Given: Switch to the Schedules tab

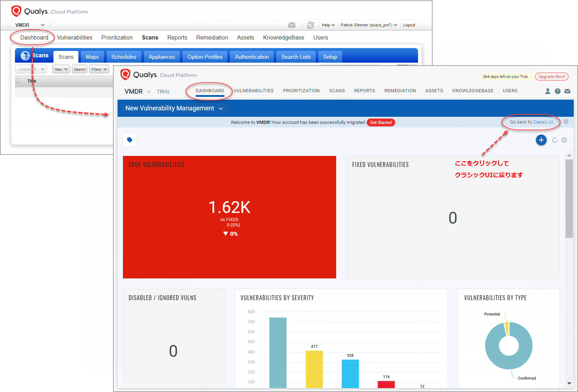Looking at the screenshot, I should tap(124, 57).
